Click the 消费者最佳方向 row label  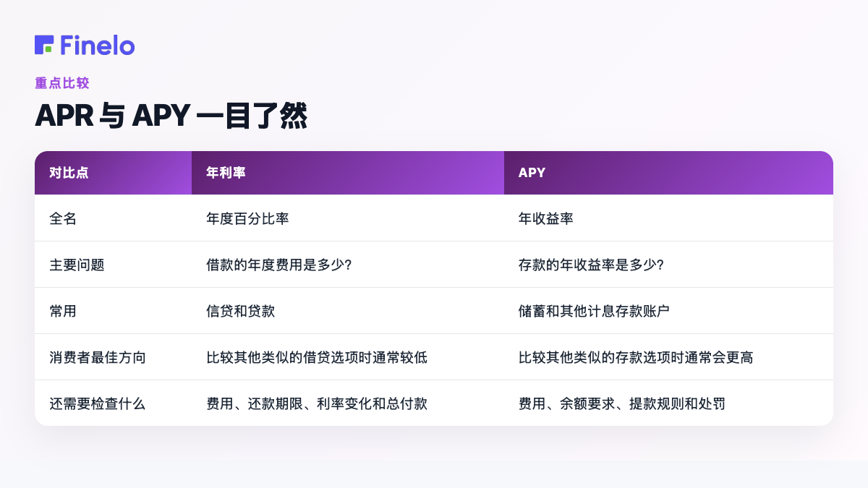point(98,357)
